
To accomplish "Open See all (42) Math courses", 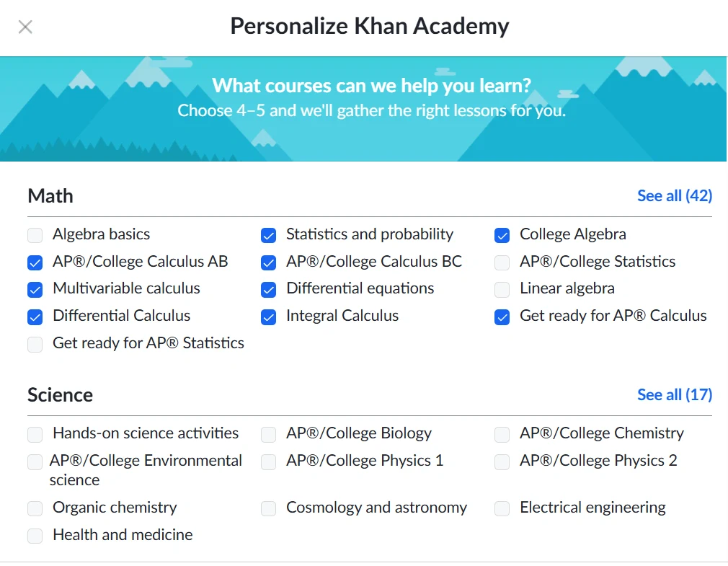I will point(674,195).
